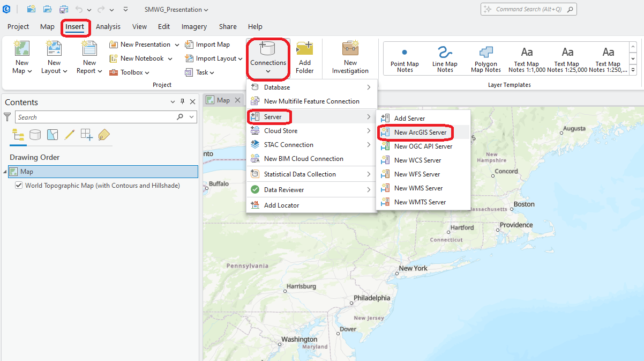Open the New Report tool
Viewport: 644px width, 361px height.
89,57
